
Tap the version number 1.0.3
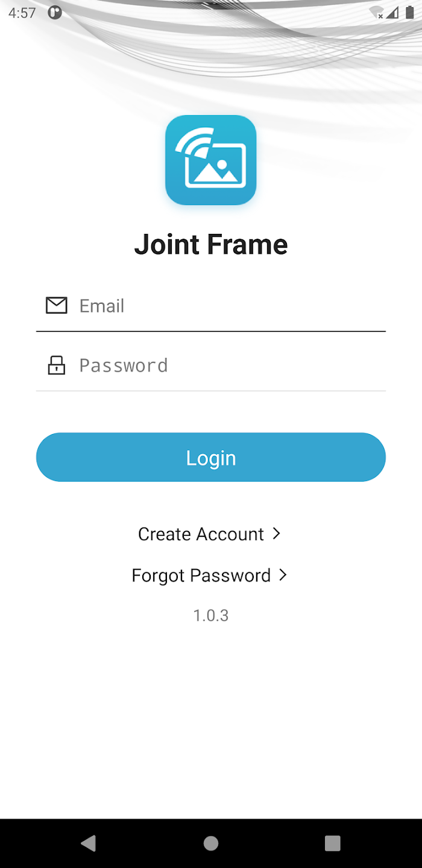(211, 615)
